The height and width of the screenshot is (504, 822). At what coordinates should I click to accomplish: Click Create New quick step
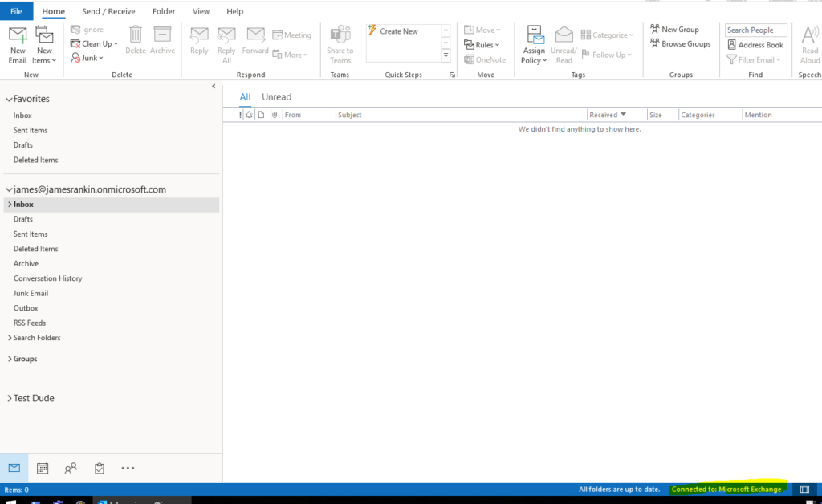pyautogui.click(x=398, y=31)
